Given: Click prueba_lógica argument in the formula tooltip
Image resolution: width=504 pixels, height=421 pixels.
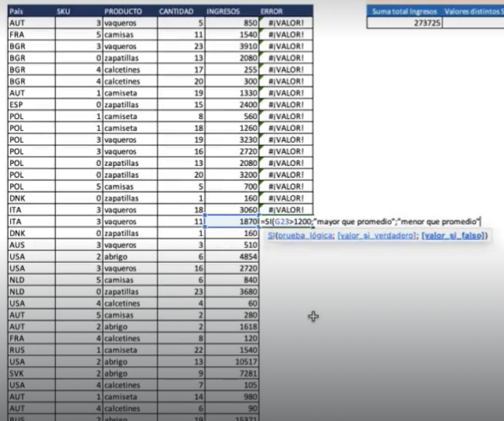Looking at the screenshot, I should tap(305, 236).
